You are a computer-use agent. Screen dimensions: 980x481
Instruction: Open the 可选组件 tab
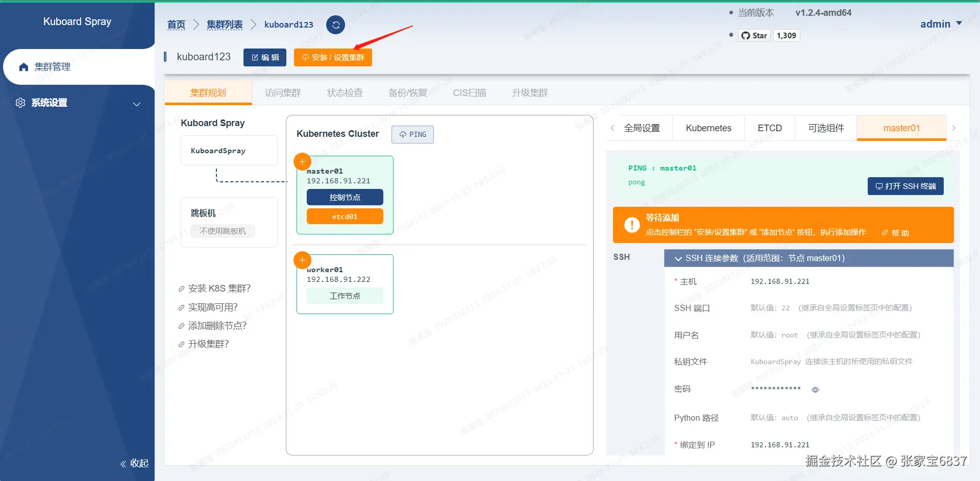pyautogui.click(x=826, y=128)
